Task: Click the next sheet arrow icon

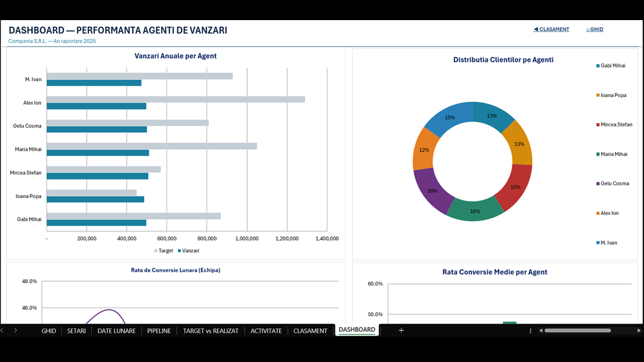Action: pos(16,330)
